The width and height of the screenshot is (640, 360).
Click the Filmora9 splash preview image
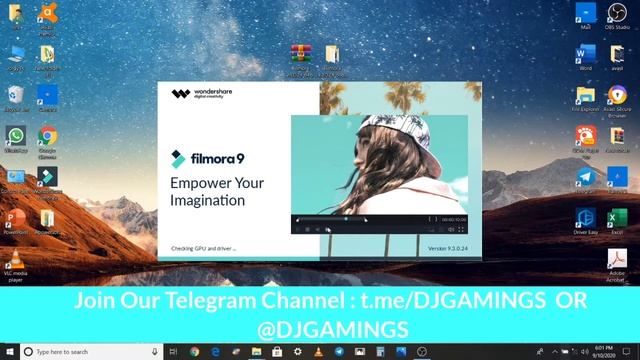click(379, 164)
